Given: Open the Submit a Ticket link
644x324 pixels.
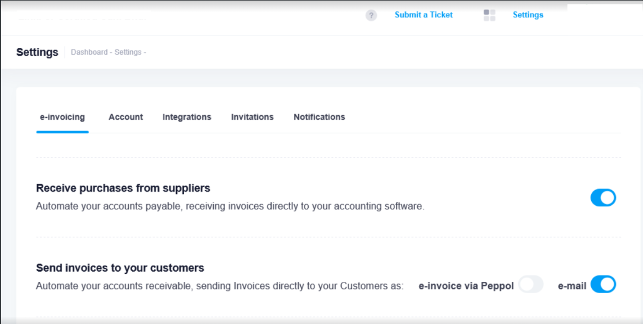Looking at the screenshot, I should (424, 15).
